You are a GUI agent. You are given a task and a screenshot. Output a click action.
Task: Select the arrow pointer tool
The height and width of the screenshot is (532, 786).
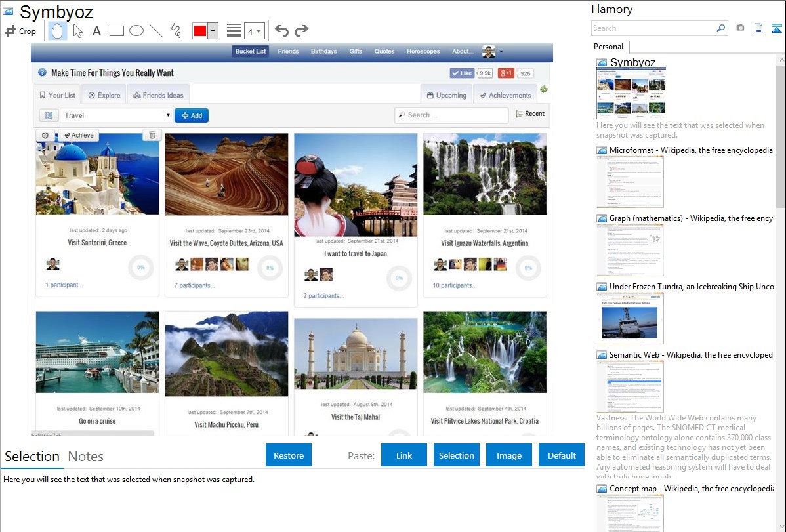click(77, 31)
